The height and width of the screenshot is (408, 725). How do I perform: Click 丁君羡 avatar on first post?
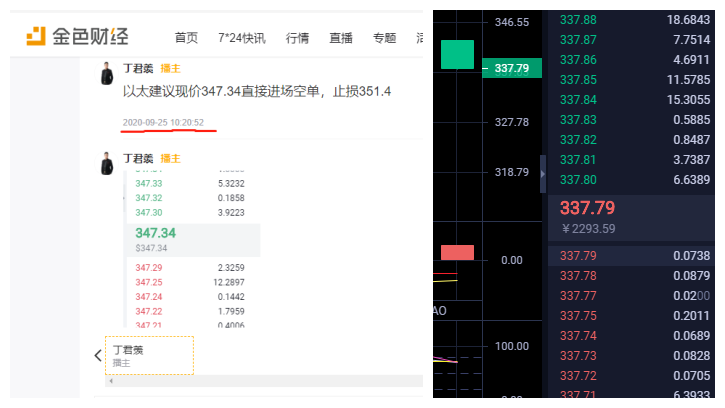pyautogui.click(x=107, y=74)
